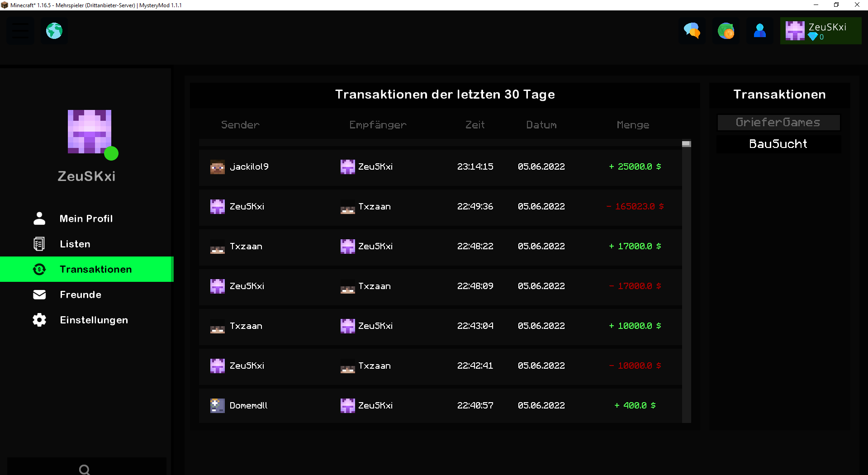The image size is (868, 475).
Task: Click the globe icon in top bar
Action: pyautogui.click(x=54, y=31)
